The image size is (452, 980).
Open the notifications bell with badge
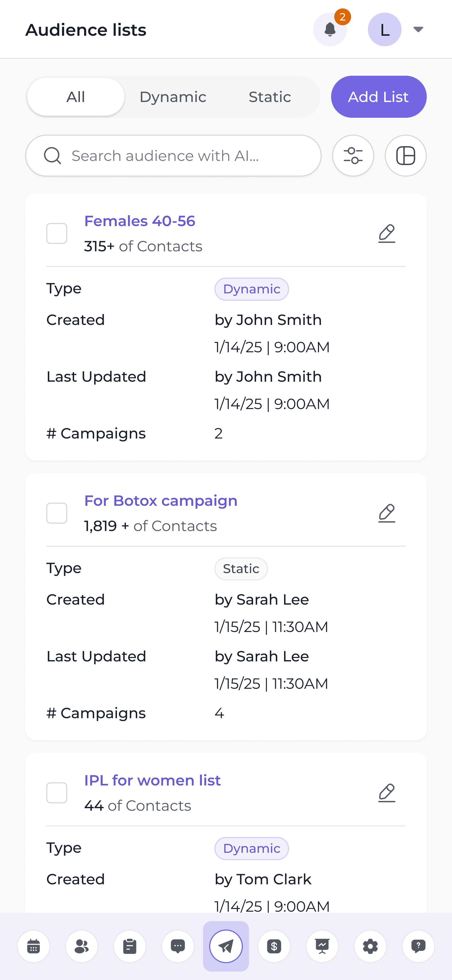coord(330,29)
